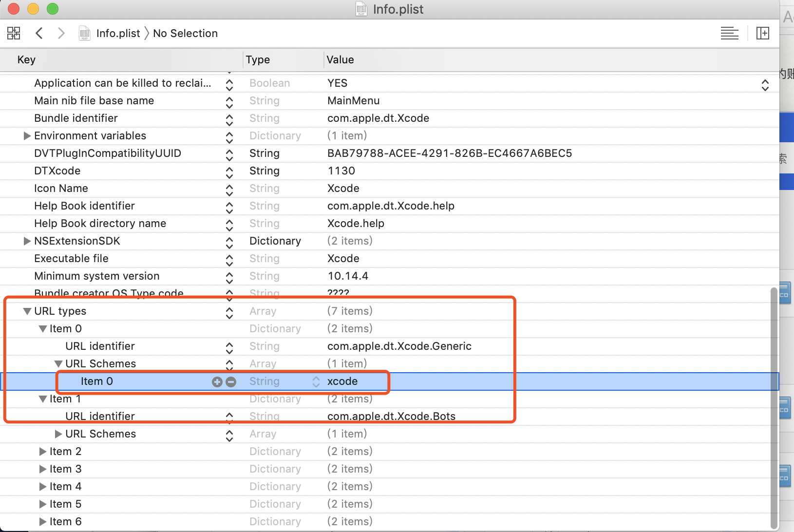Click No Selection in the jump bar
Viewport: 794px width, 532px height.
[185, 33]
